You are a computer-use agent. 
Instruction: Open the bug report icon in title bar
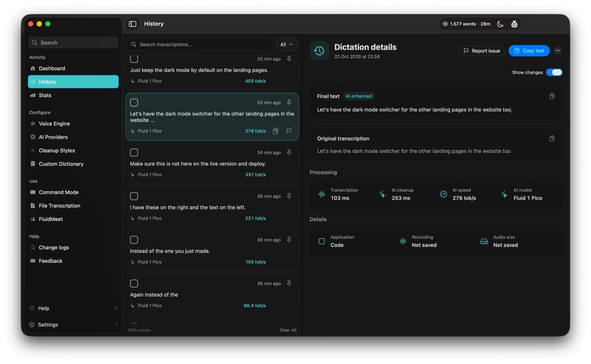coord(514,24)
